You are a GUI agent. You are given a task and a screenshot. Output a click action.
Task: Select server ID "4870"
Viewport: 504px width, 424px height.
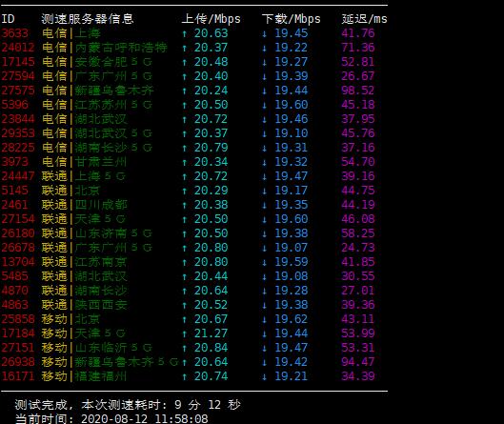click(15, 291)
